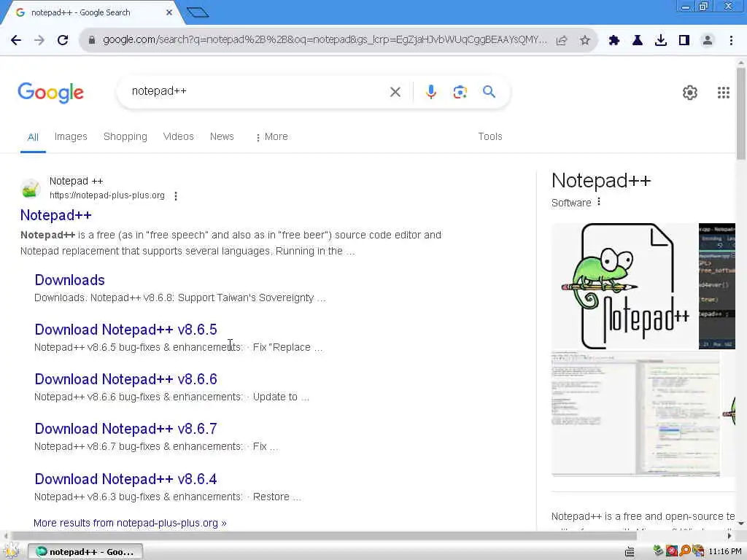Open the Notepad++ chameleon logo image
The height and width of the screenshot is (560, 747).
click(624, 286)
